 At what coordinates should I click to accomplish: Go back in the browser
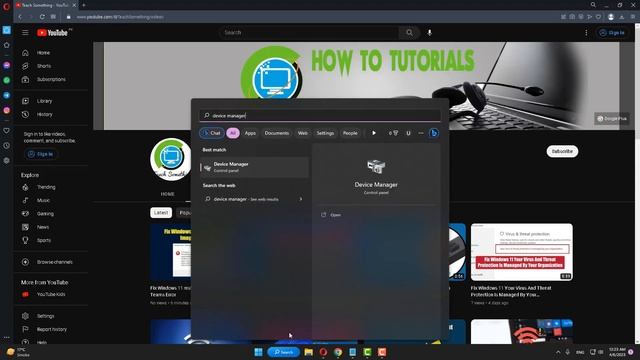(x=20, y=17)
